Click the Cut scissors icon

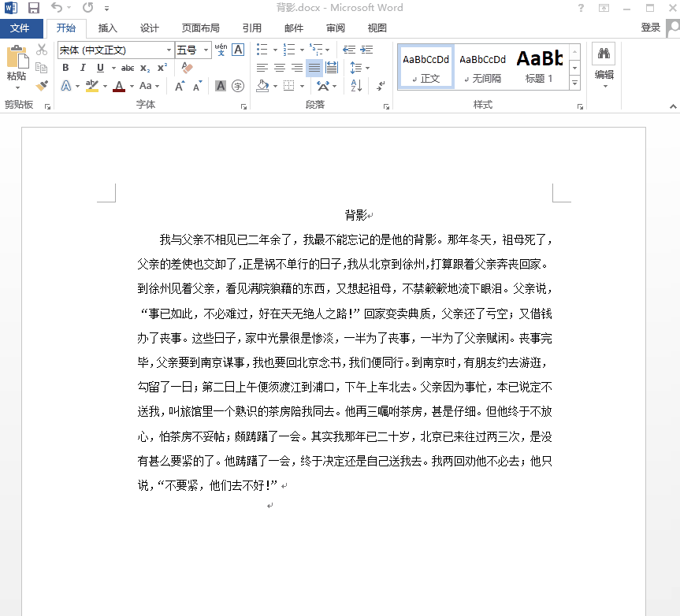click(42, 50)
